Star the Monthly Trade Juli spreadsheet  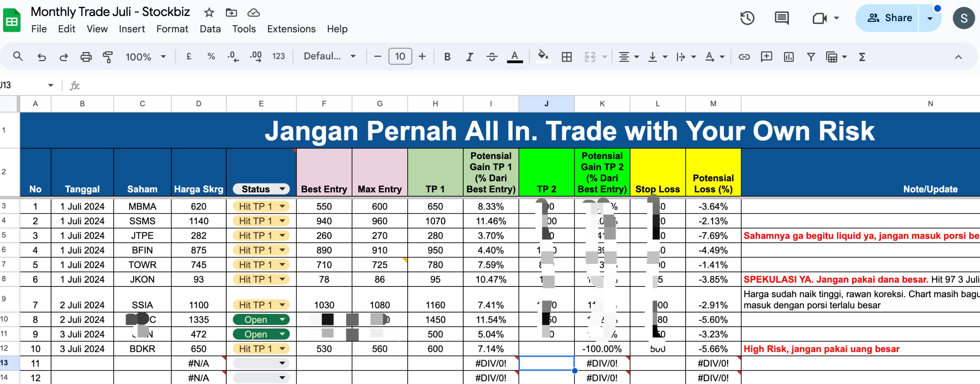209,12
